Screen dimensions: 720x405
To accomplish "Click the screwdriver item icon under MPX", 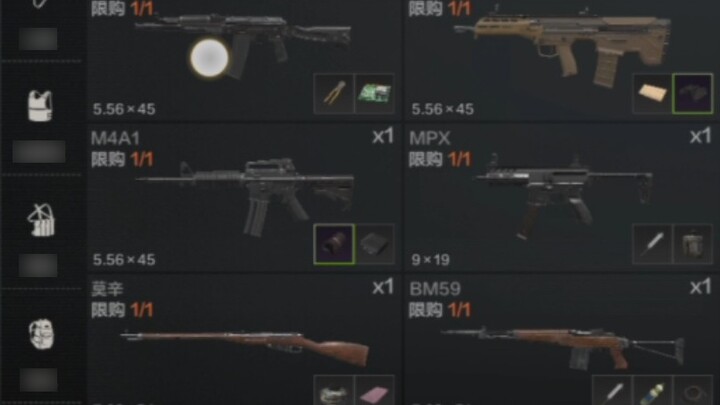I will [652, 244].
